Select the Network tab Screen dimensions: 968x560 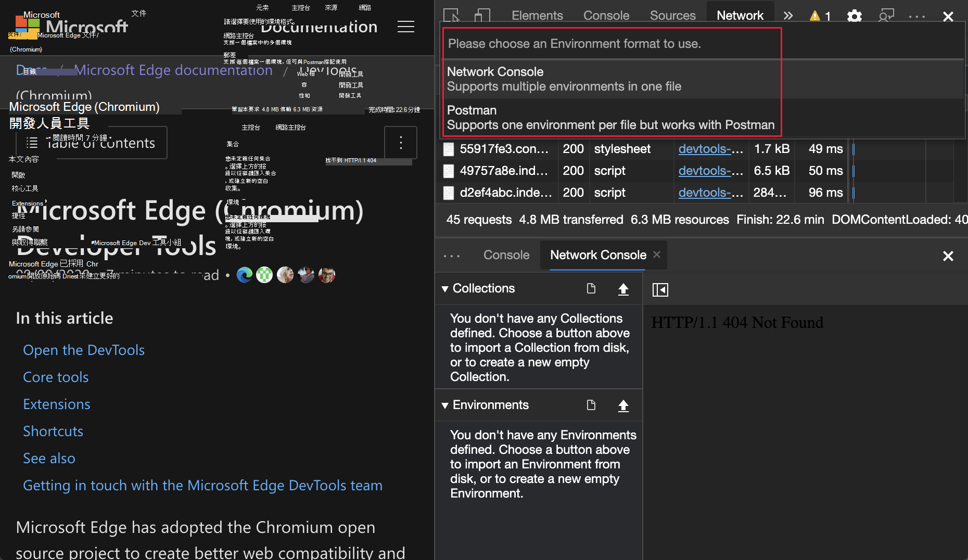[x=740, y=16]
